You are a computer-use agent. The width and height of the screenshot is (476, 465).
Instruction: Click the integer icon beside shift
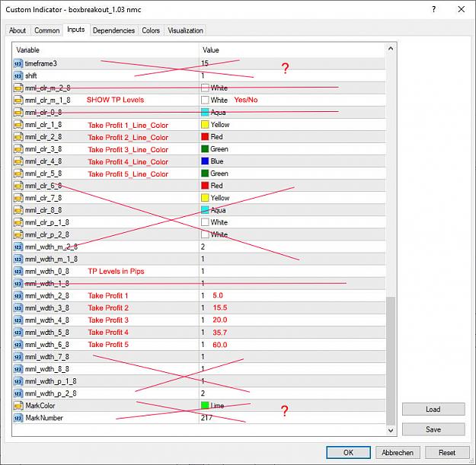tap(18, 76)
